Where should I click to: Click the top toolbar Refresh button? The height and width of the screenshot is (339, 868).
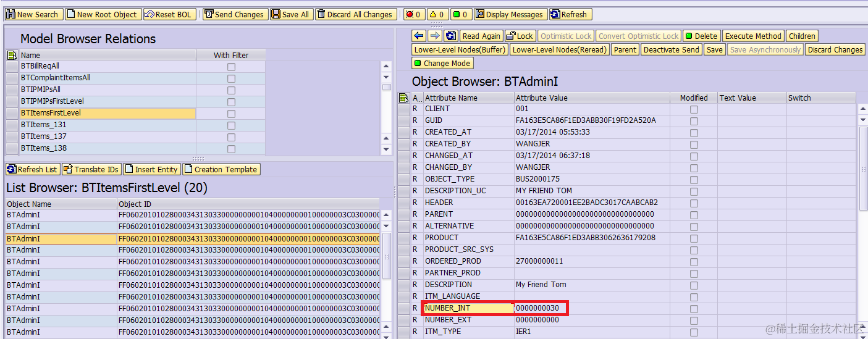[569, 14]
